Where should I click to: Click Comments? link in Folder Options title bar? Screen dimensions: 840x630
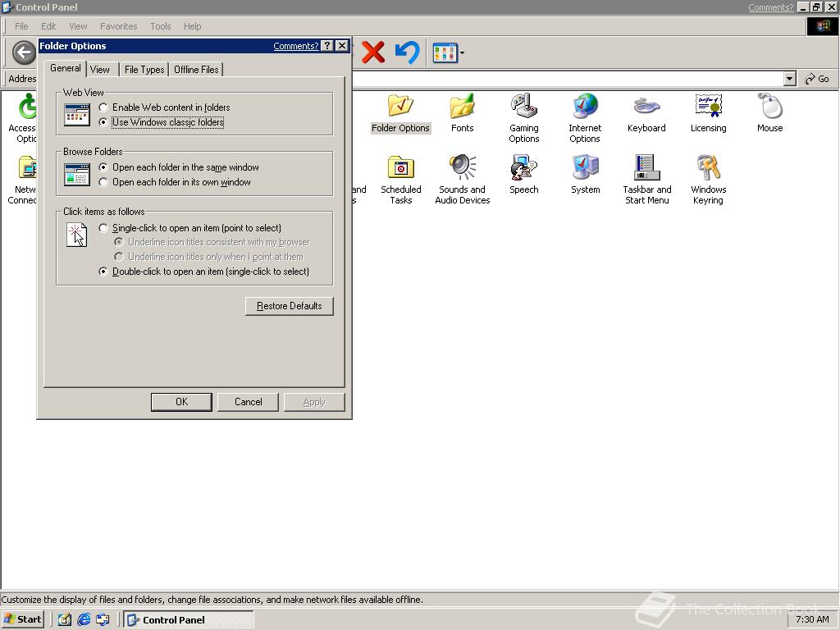295,46
